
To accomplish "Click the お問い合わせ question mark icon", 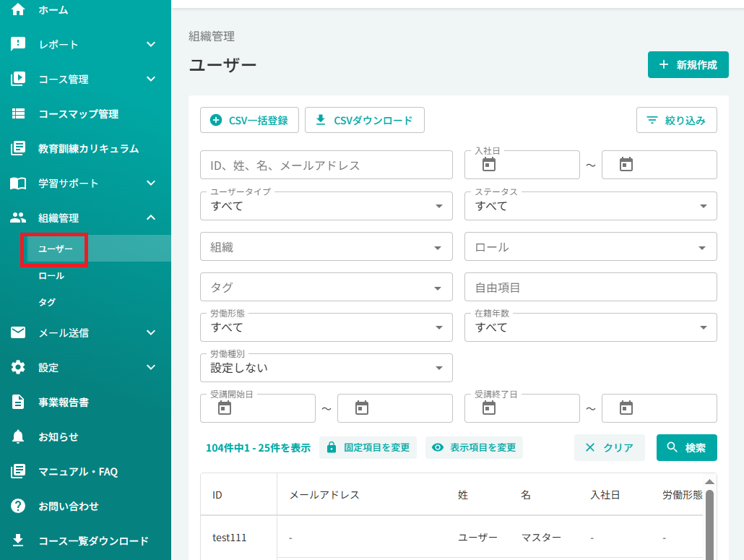I will (x=18, y=506).
